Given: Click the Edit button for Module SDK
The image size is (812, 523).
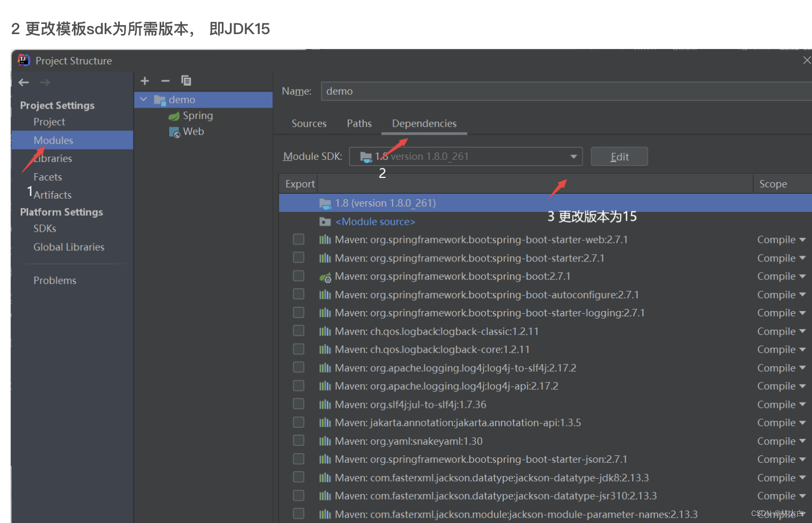Looking at the screenshot, I should point(619,157).
